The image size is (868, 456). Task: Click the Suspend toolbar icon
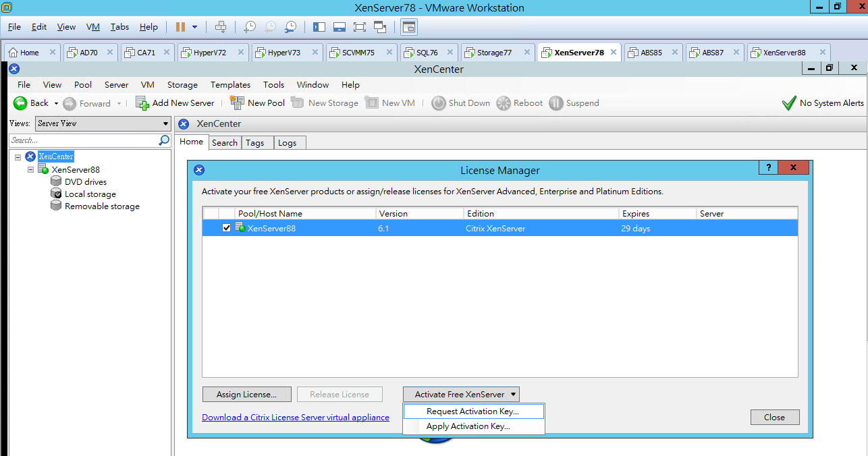point(556,103)
